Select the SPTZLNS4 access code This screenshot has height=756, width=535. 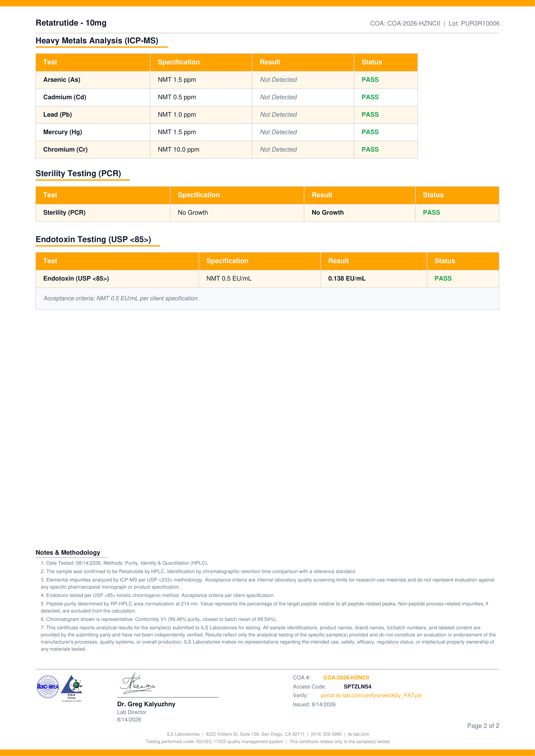(357, 687)
